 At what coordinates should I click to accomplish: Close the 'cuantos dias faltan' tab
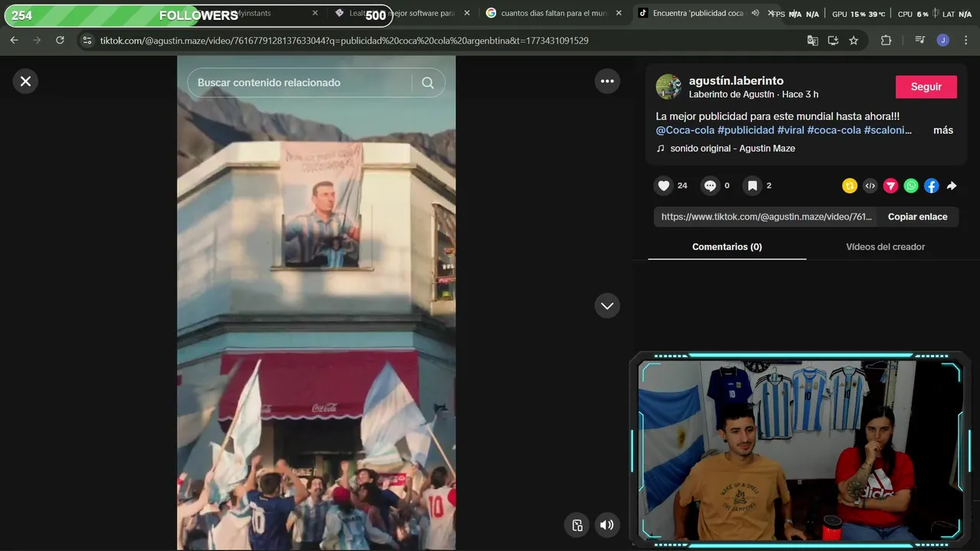click(619, 13)
